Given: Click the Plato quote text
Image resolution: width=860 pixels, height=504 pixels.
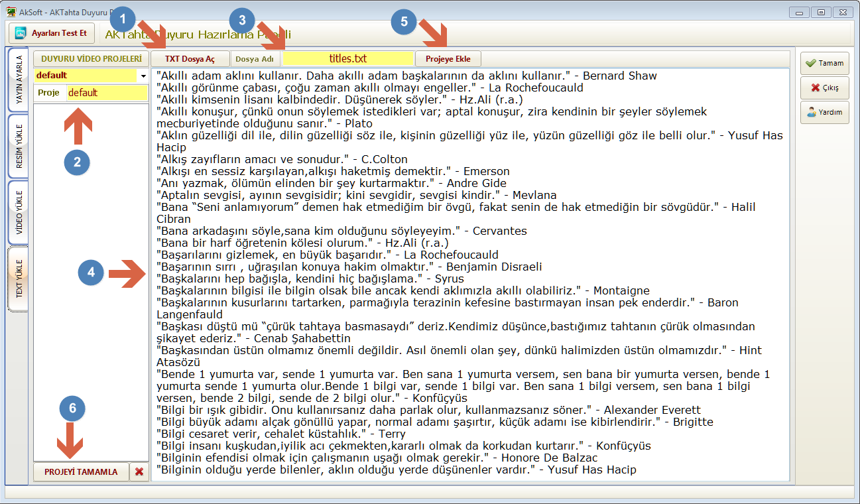Looking at the screenshot, I should coord(432,117).
